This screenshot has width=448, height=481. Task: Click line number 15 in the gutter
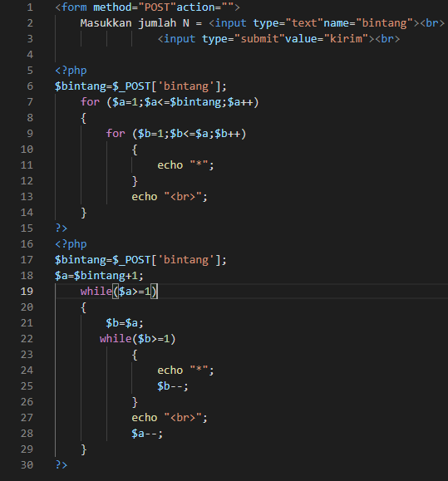tap(27, 228)
